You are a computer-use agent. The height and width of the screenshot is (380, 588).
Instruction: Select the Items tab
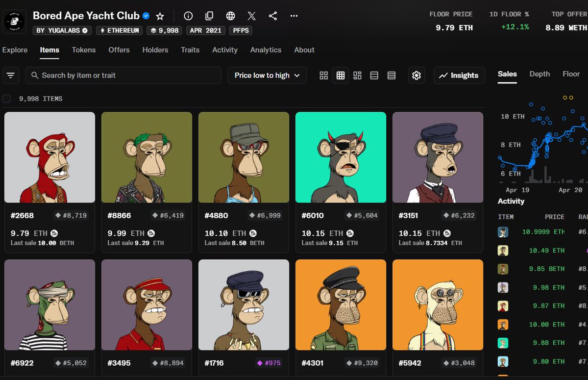tap(49, 50)
